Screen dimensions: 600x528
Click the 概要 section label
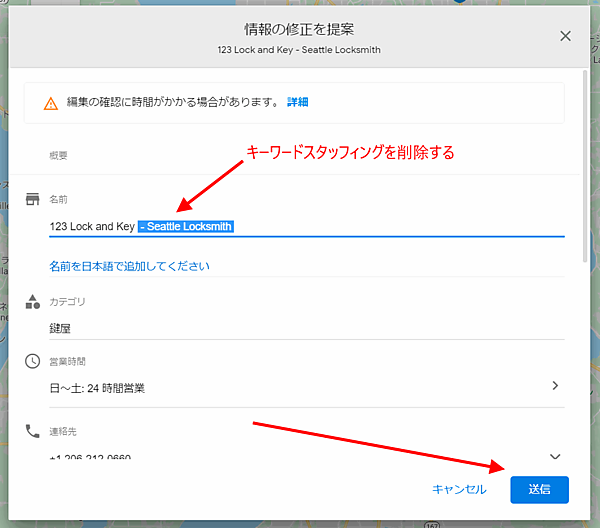pyautogui.click(x=59, y=155)
